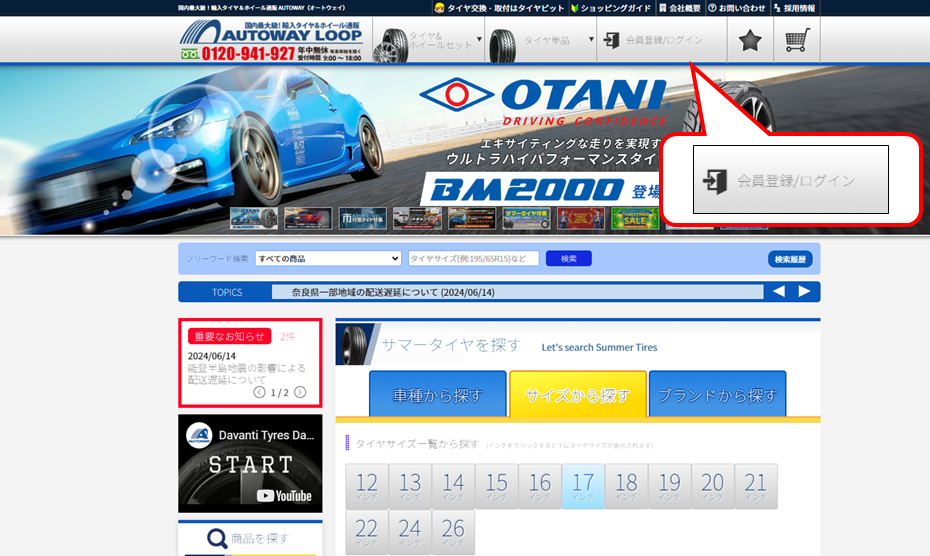Select the OTANI BM2000 banner thumbnail
930x556 pixels.
pyautogui.click(x=253, y=218)
